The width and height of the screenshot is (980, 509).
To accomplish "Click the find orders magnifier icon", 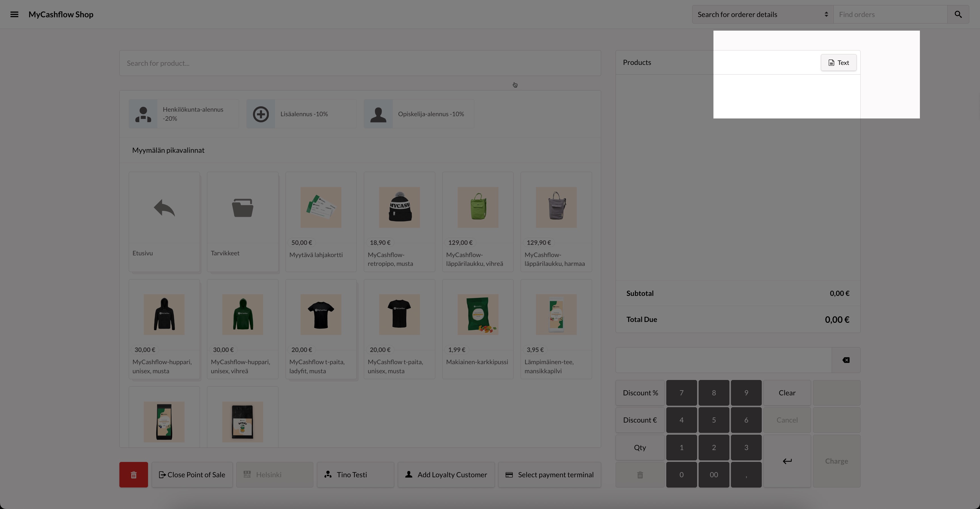I will point(958,14).
